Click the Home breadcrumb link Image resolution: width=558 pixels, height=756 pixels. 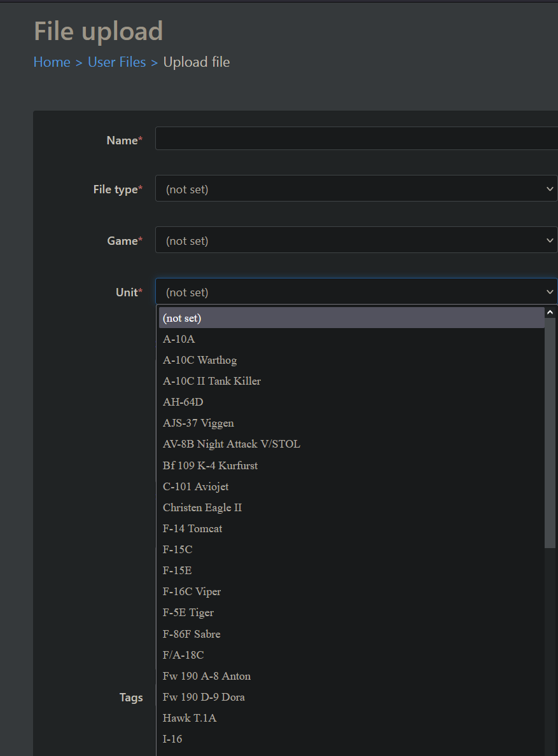tap(52, 62)
